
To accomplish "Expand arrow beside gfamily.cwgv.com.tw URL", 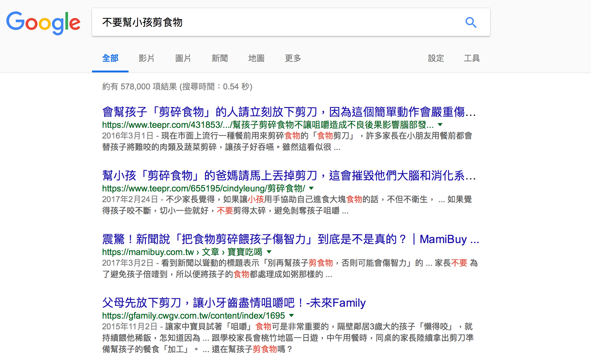I will tap(291, 316).
